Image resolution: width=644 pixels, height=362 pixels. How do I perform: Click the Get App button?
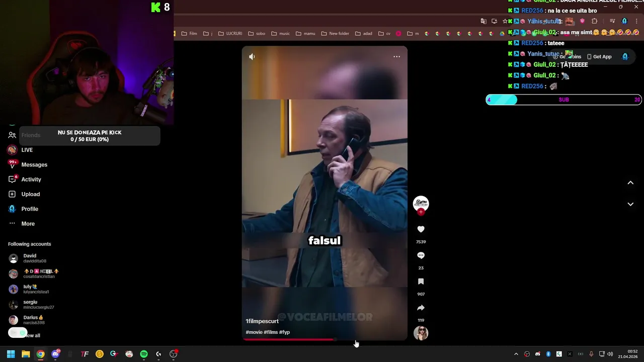click(599, 57)
